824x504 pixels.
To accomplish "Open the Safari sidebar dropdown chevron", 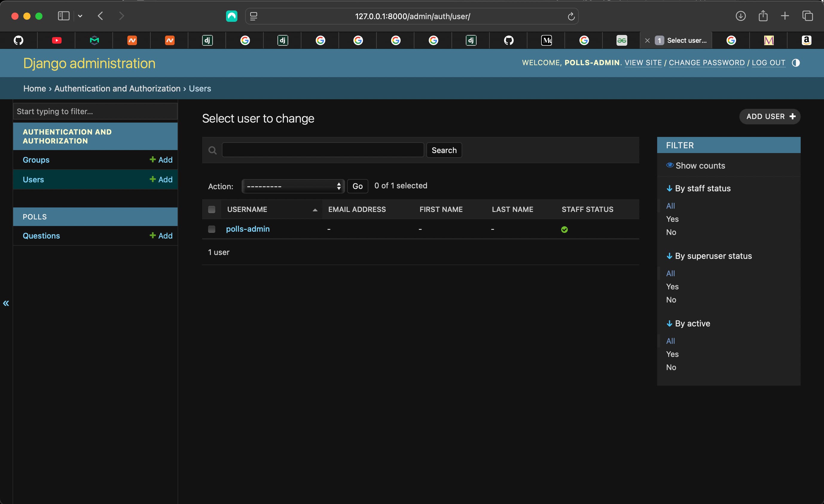I will click(x=80, y=16).
